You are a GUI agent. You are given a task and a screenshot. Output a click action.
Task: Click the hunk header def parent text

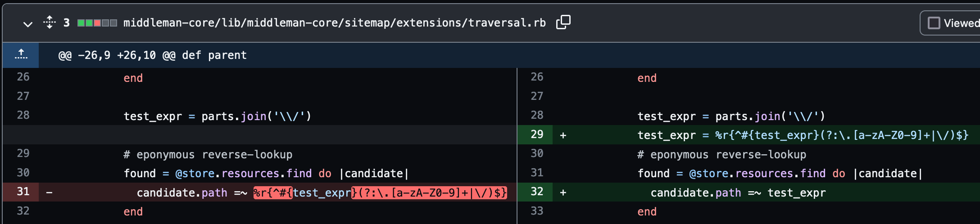pyautogui.click(x=214, y=55)
